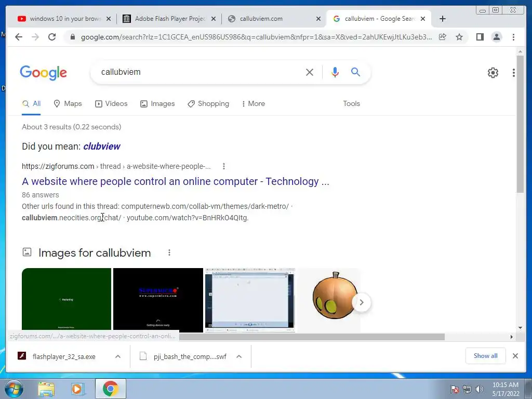The image size is (532, 399).
Task: Share this page from address bar
Action: tap(443, 37)
